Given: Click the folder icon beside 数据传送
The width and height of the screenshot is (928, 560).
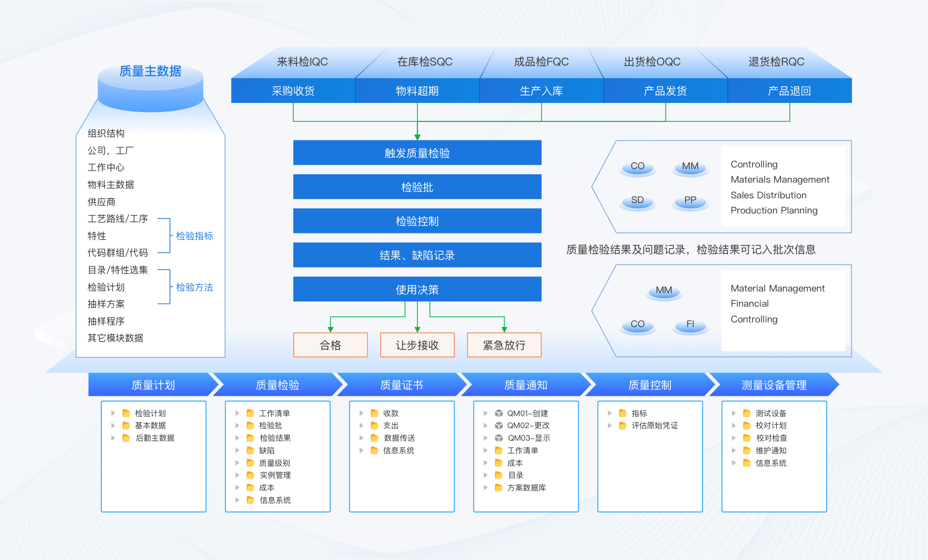Looking at the screenshot, I should point(374,438).
